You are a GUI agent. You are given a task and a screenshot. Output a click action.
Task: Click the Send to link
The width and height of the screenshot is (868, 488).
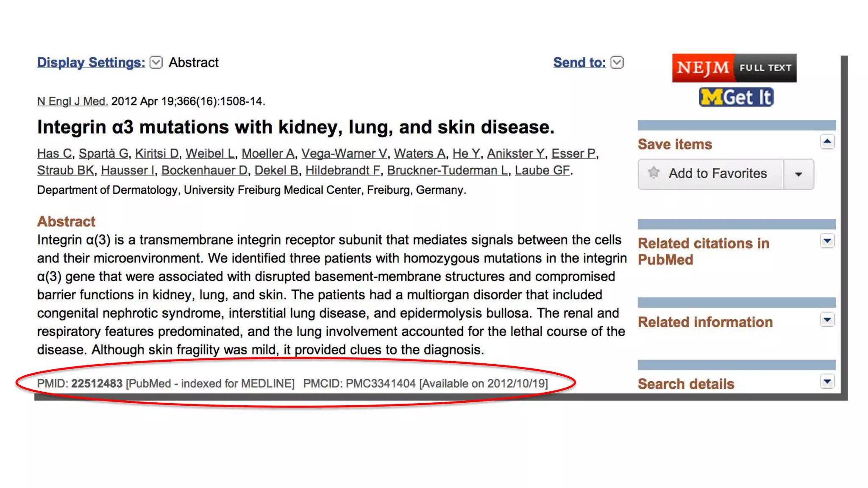pyautogui.click(x=579, y=63)
